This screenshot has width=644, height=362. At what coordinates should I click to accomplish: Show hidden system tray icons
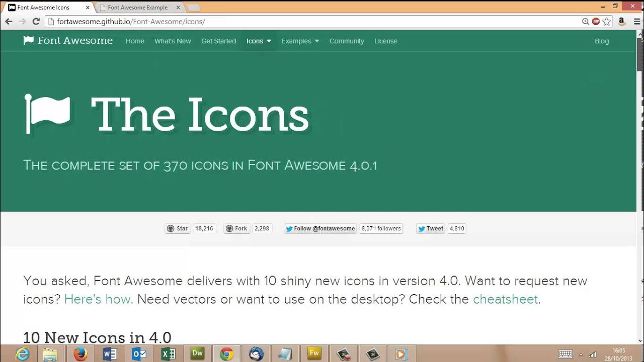[x=581, y=354]
